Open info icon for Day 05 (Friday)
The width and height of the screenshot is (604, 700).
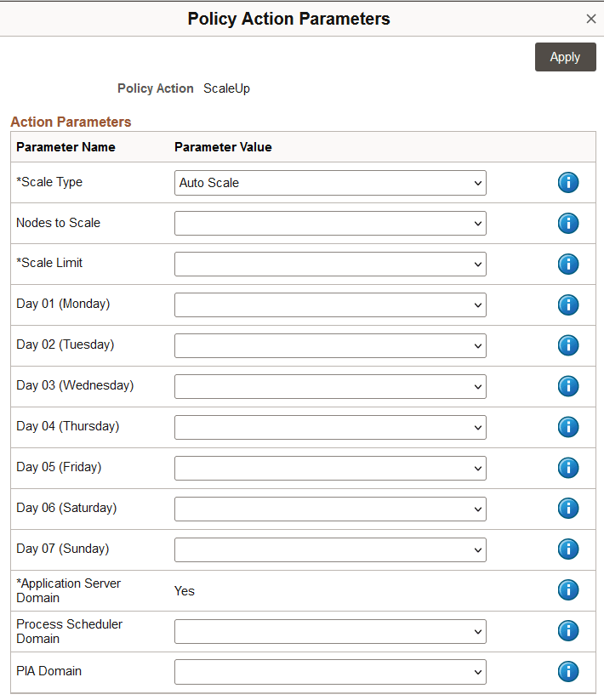pyautogui.click(x=568, y=468)
